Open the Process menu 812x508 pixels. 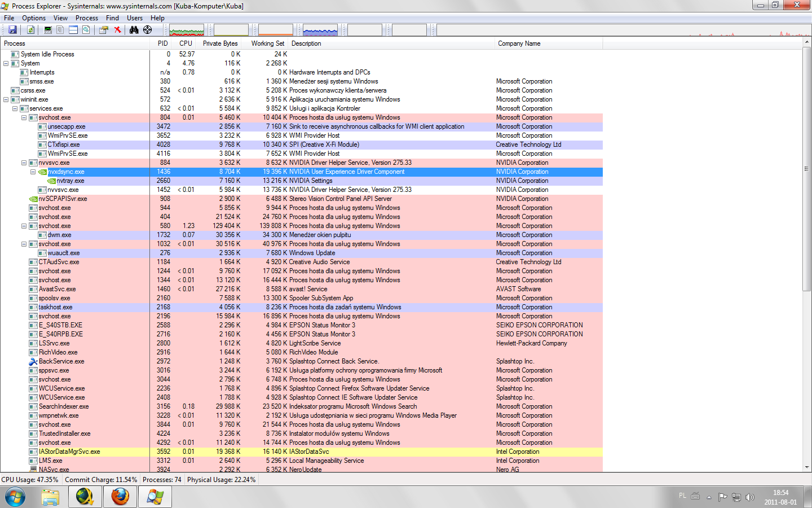[86, 18]
